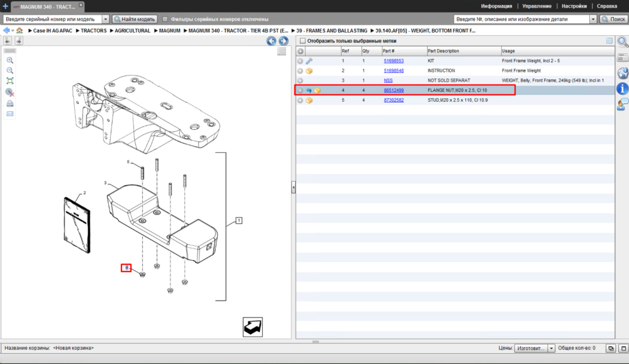The width and height of the screenshot is (629, 364).
Task: Open the Информация menu
Action: (496, 6)
